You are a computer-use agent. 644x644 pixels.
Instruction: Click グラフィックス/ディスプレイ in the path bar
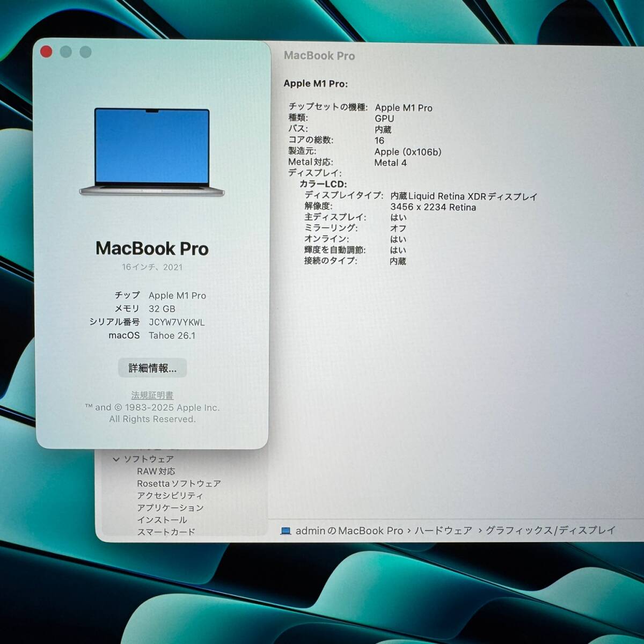550,530
